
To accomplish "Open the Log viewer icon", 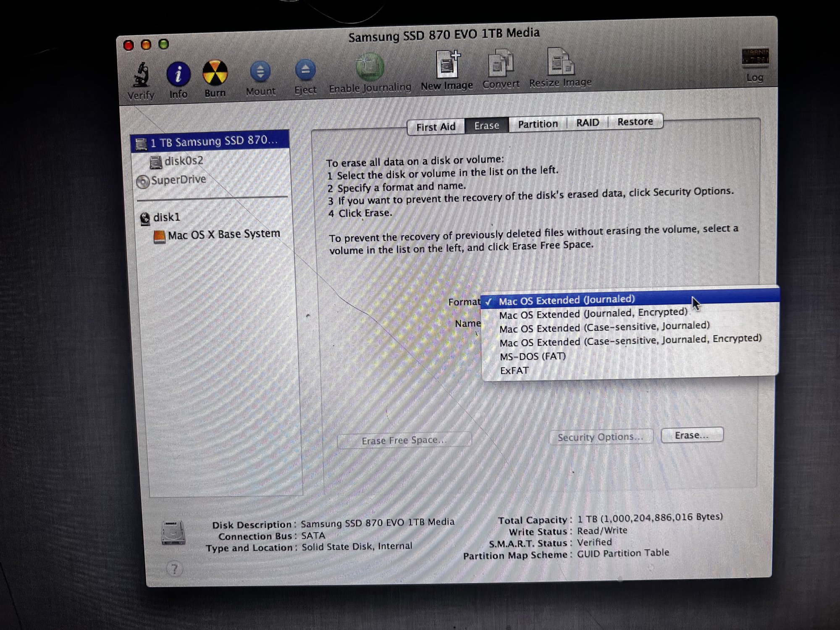I will 755,58.
